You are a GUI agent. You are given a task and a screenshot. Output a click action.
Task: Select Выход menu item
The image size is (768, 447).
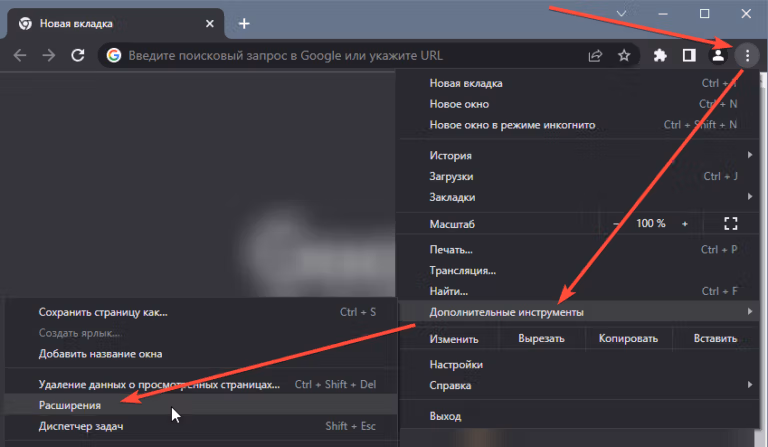[580, 416]
